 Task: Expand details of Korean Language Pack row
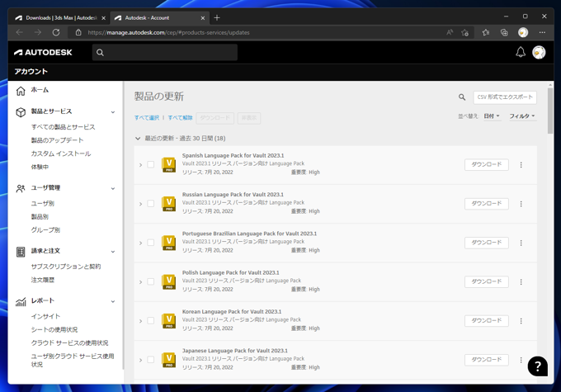(140, 321)
